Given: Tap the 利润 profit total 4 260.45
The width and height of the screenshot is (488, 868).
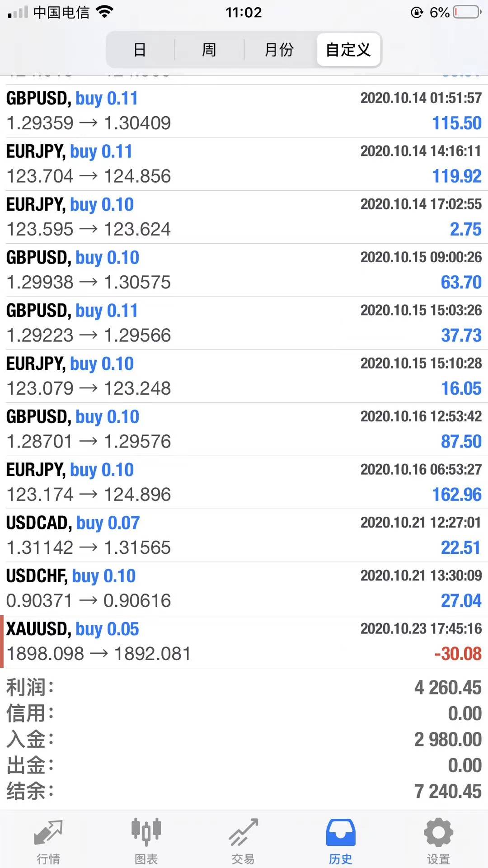Looking at the screenshot, I should click(448, 688).
